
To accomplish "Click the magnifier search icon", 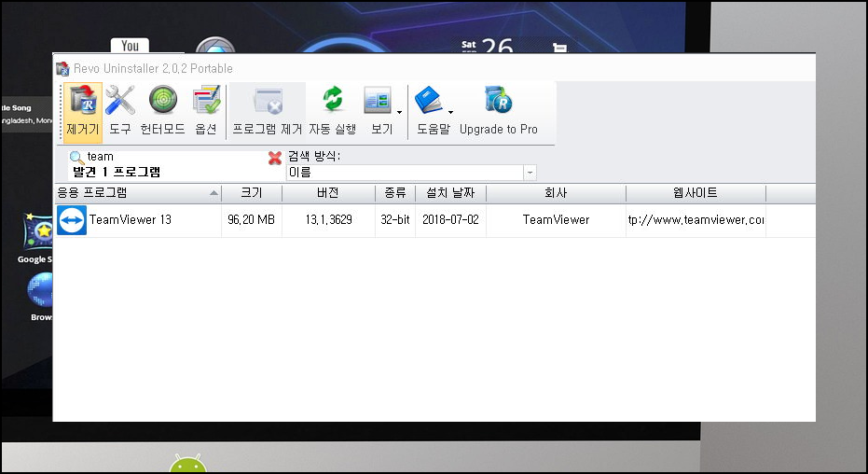I will point(77,158).
